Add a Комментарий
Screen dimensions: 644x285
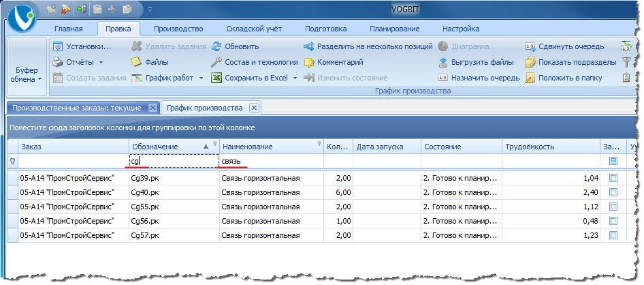click(334, 62)
